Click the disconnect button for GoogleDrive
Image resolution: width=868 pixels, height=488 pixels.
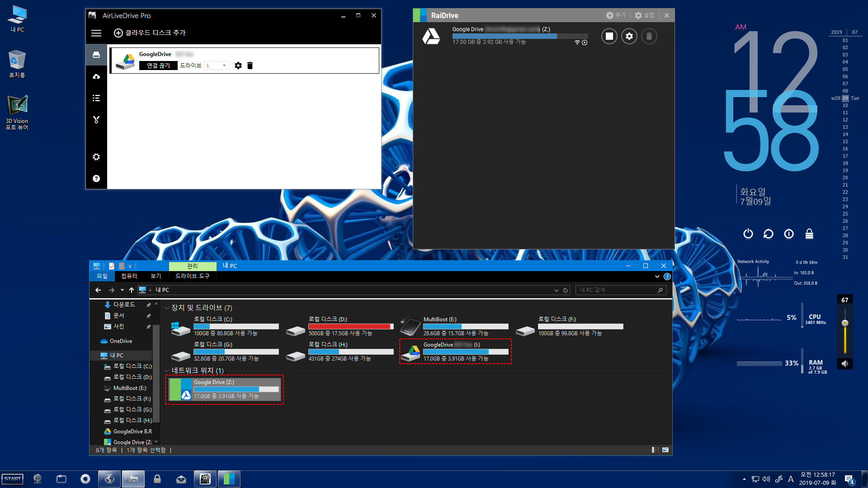pos(158,66)
